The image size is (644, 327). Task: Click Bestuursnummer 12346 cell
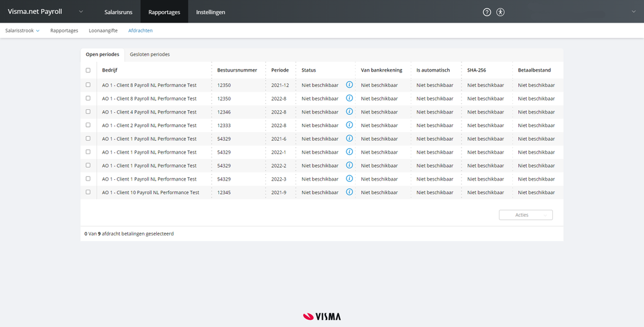[x=224, y=112]
